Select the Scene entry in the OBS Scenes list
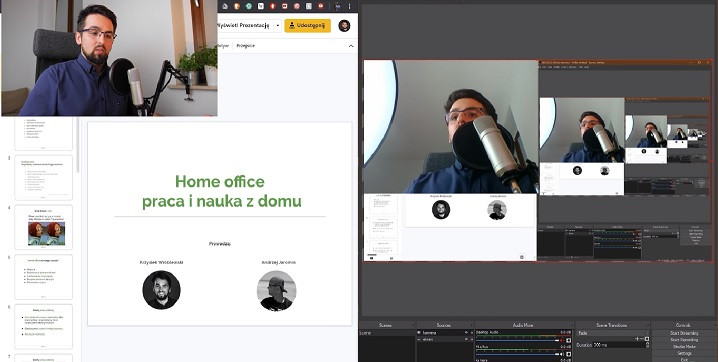 point(387,333)
